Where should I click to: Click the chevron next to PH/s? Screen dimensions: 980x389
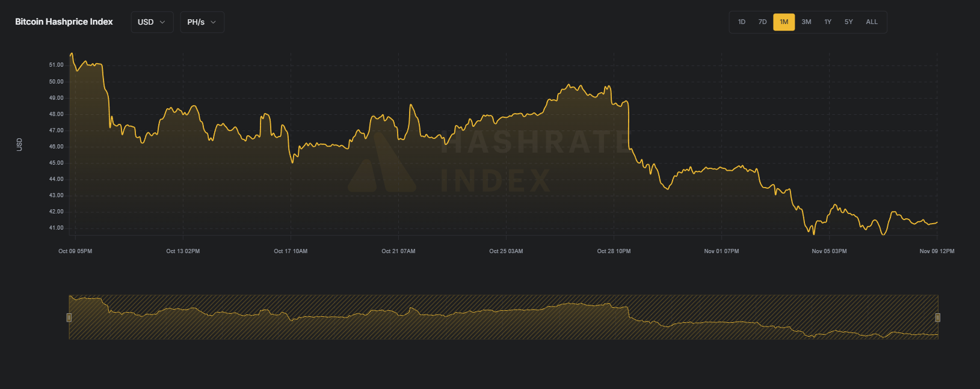click(x=213, y=22)
